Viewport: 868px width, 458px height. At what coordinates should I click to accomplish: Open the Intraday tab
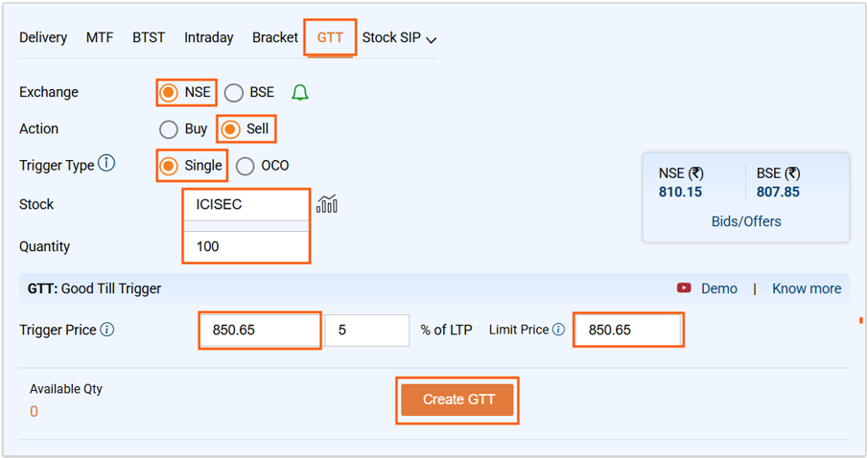208,37
